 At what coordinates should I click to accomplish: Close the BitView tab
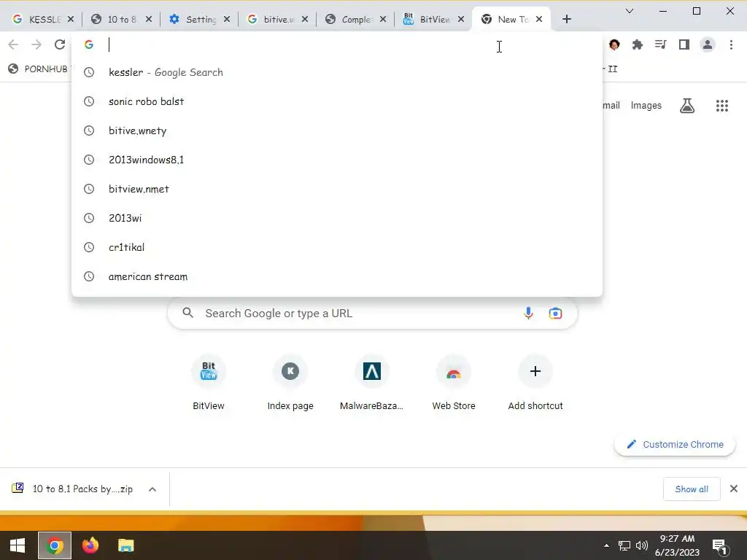[461, 19]
